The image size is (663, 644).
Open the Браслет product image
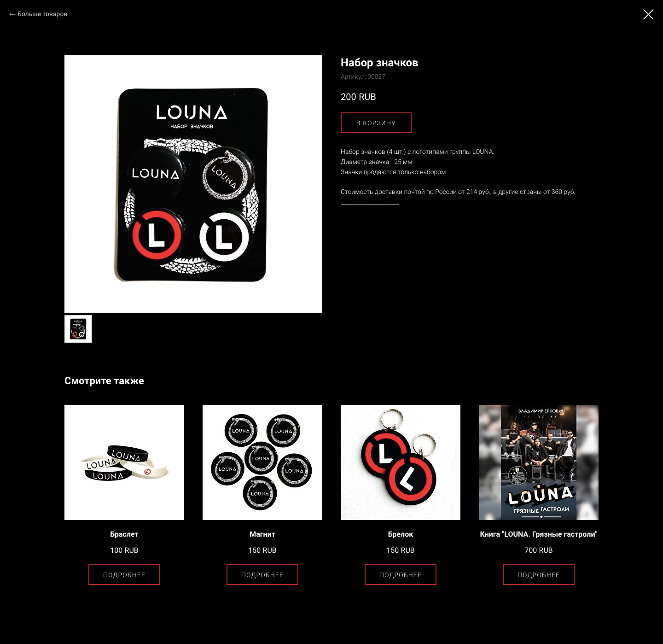[x=124, y=463]
